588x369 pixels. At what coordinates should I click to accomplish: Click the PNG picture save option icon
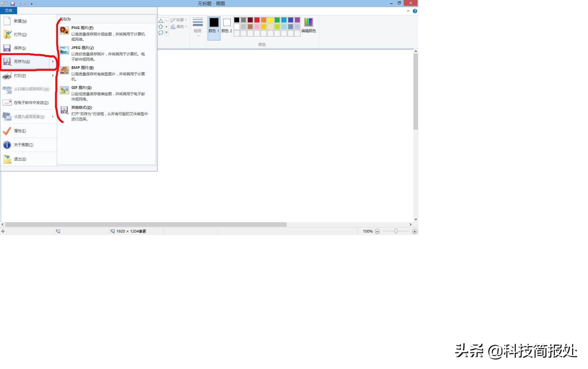(x=64, y=30)
